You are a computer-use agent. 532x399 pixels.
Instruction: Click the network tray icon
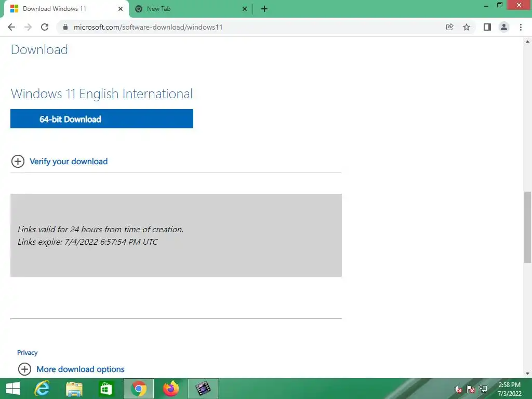point(483,389)
